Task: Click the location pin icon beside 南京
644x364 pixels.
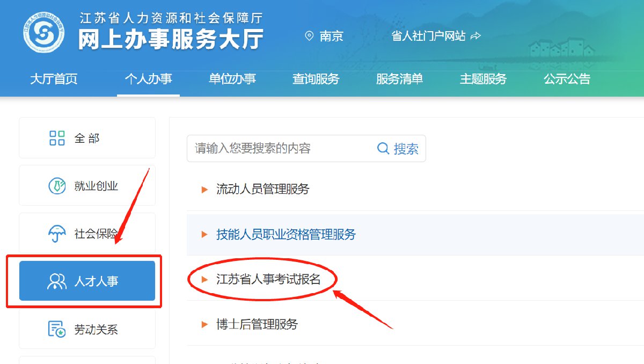Action: click(309, 37)
